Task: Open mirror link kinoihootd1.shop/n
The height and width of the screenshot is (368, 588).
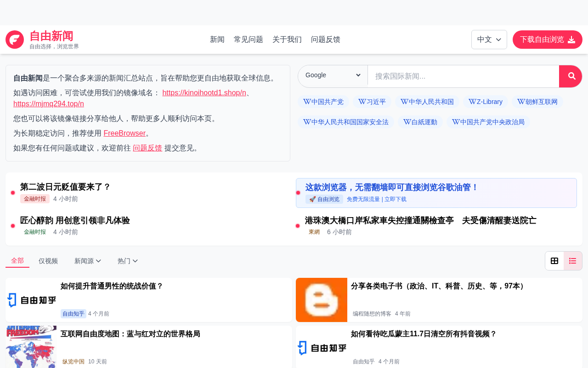Action: (204, 93)
